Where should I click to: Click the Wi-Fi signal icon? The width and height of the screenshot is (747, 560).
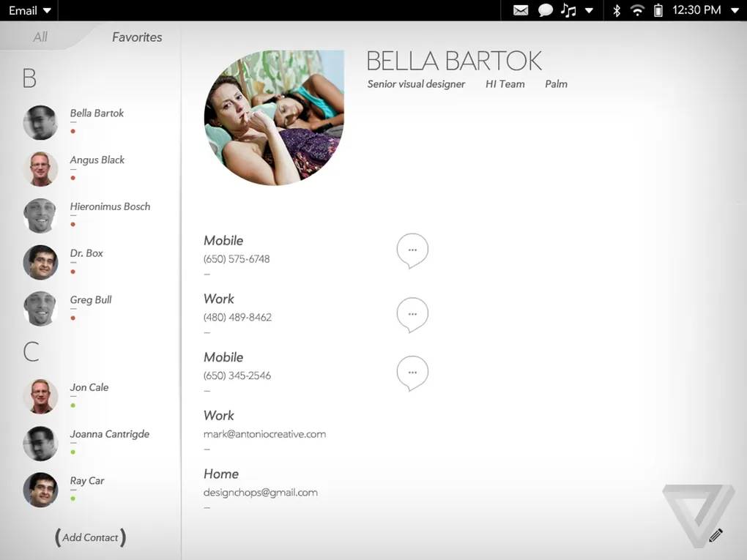(639, 10)
